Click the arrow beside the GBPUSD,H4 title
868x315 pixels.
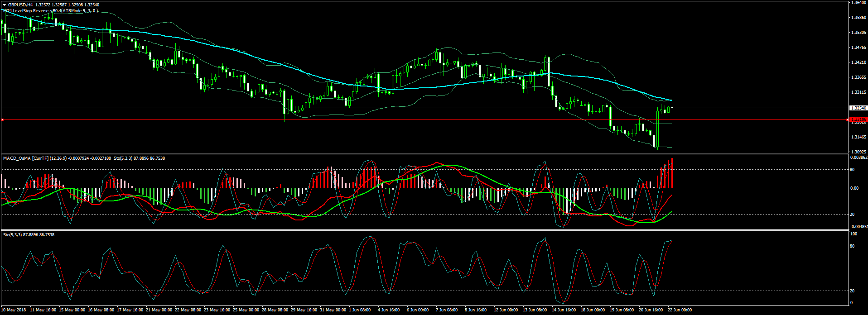(4, 5)
